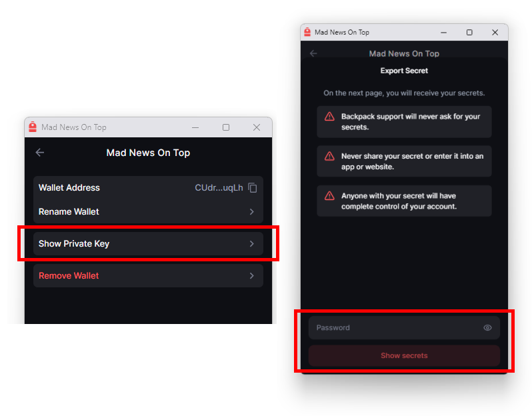Minimize the left Mad News window
The image size is (532, 416).
click(x=195, y=127)
